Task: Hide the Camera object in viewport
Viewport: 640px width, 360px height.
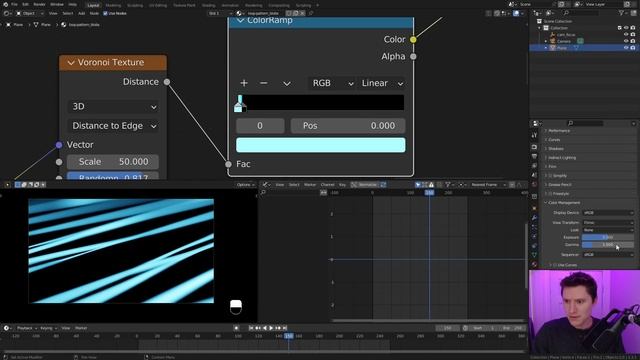Action: click(626, 41)
